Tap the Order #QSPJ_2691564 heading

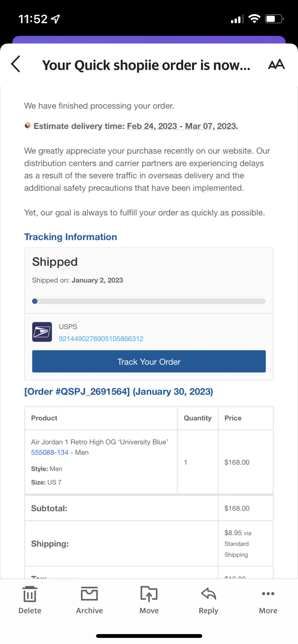(119, 392)
